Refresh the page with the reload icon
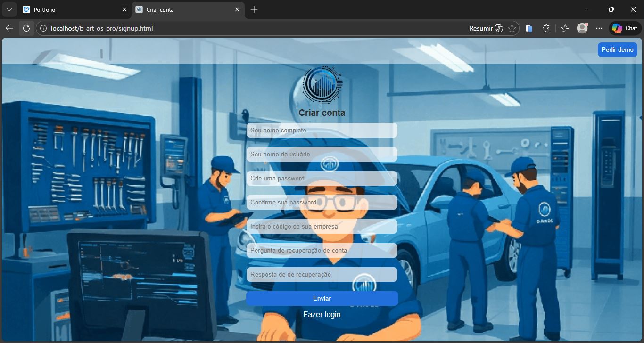Viewport: 644px width, 343px height. (x=26, y=28)
